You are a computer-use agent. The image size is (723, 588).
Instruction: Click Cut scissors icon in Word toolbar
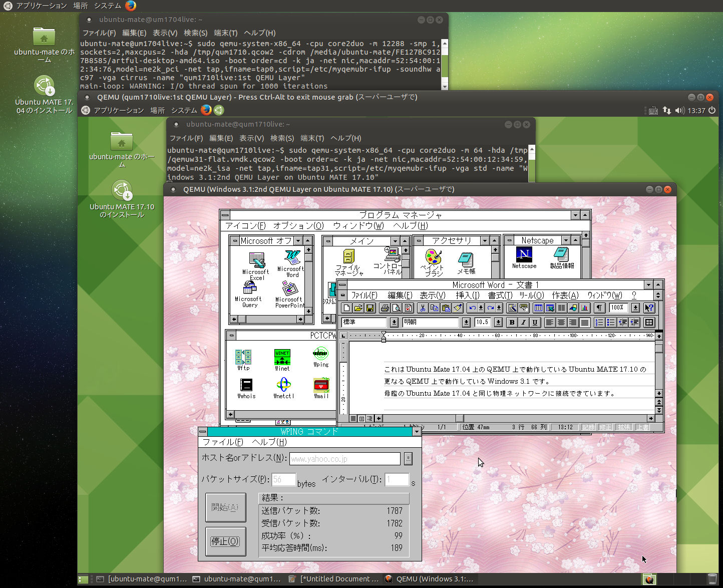point(423,308)
